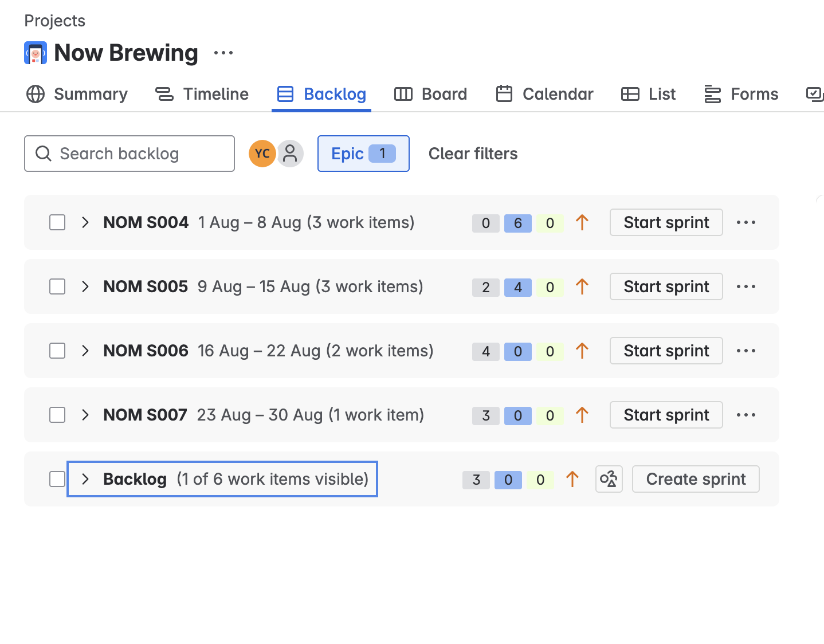The height and width of the screenshot is (644, 824).
Task: Click the priority arrow on the Backlog row
Action: tap(572, 479)
